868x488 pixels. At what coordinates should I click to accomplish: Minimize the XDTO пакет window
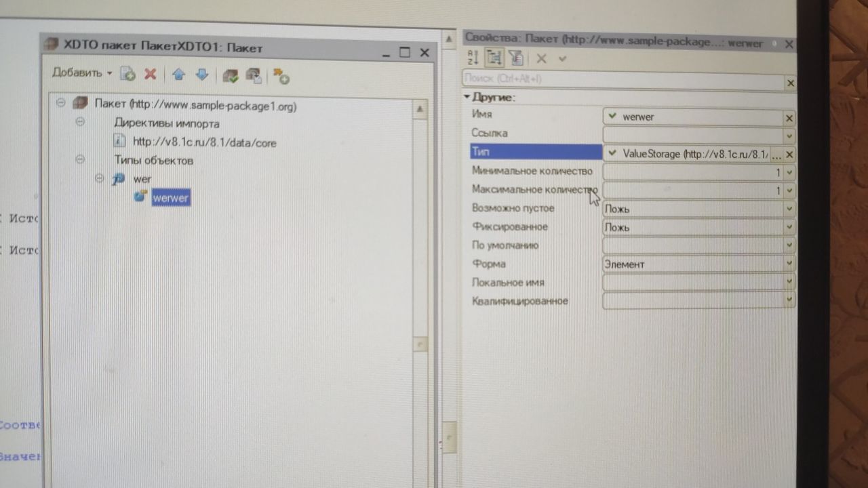385,53
